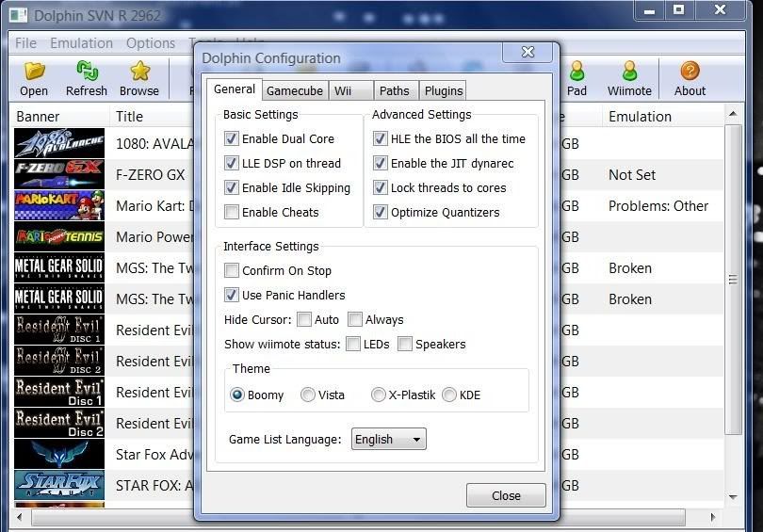This screenshot has width=763, height=532.
Task: Disable the Enable Dual Core checkbox
Action: pyautogui.click(x=232, y=138)
